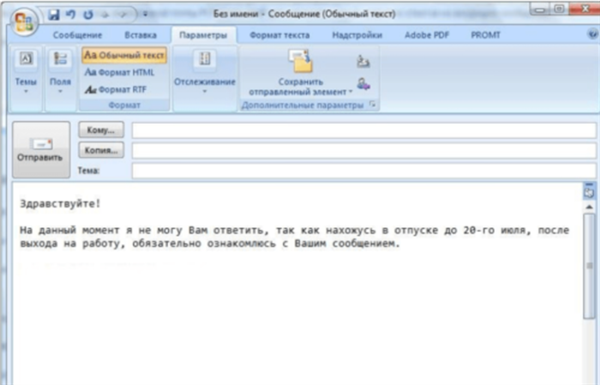Minimize the message window
Image resolution: width=600 pixels, height=385 pixels.
coord(540,9)
